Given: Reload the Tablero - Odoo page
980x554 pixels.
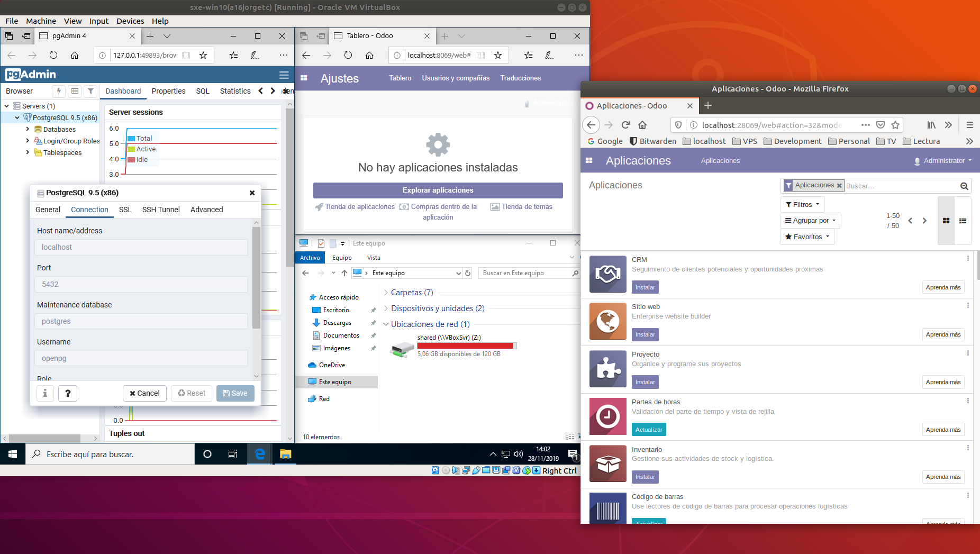Looking at the screenshot, I should click(x=348, y=55).
